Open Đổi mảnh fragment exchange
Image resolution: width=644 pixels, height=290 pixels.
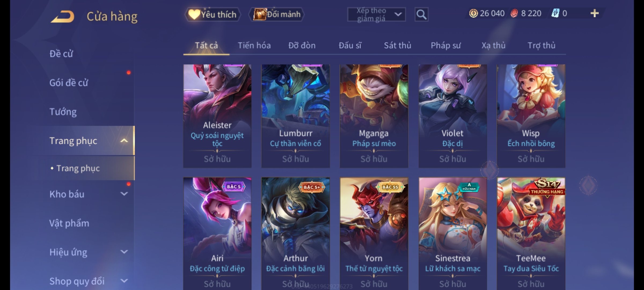pos(277,14)
